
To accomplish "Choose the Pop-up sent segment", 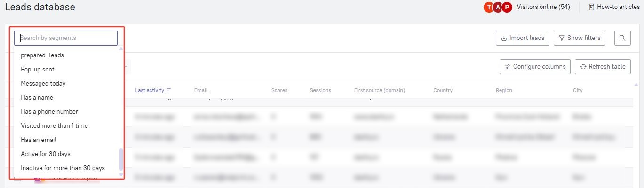I will pyautogui.click(x=38, y=69).
